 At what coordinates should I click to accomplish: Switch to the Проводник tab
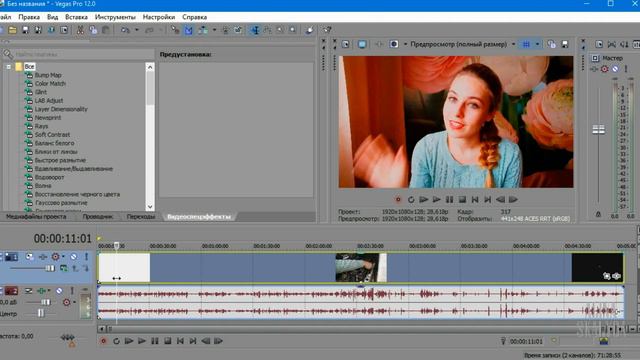click(x=98, y=217)
